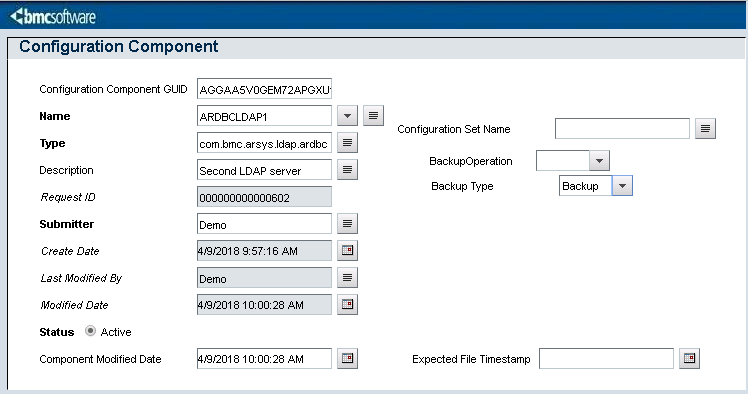Click the bmcsoftware logo

click(x=53, y=17)
